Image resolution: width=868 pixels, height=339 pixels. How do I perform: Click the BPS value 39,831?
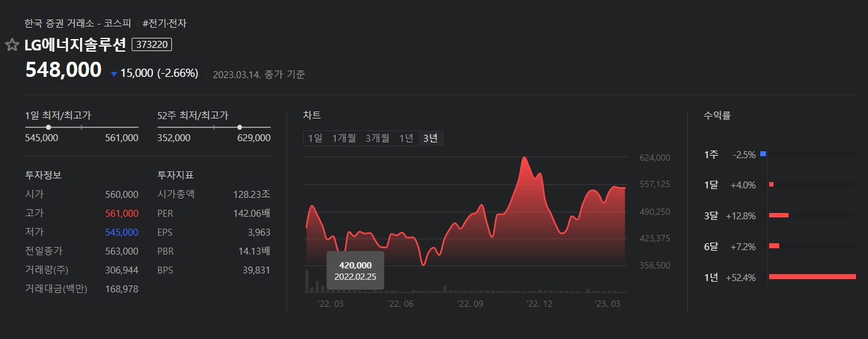coord(256,270)
